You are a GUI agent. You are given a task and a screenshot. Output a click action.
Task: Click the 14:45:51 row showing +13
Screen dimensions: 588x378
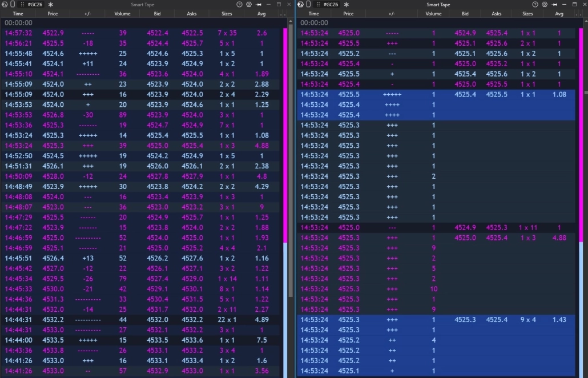point(140,258)
